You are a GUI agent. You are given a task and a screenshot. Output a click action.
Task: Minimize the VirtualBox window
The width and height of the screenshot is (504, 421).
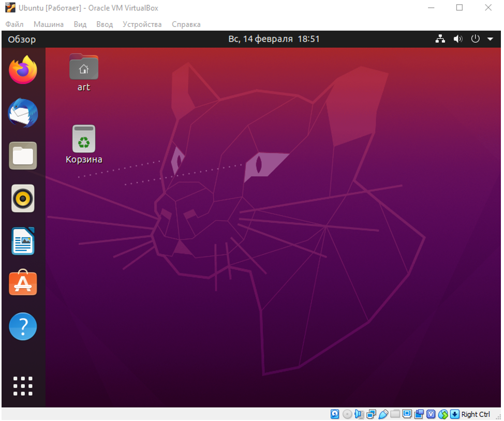pos(431,8)
